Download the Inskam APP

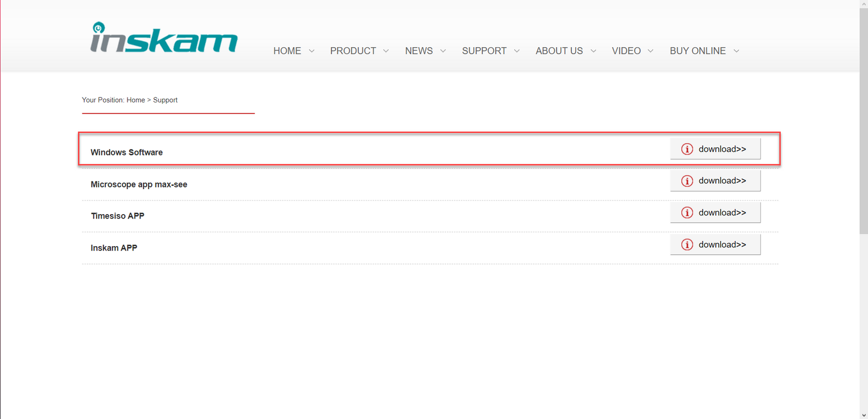click(x=715, y=244)
